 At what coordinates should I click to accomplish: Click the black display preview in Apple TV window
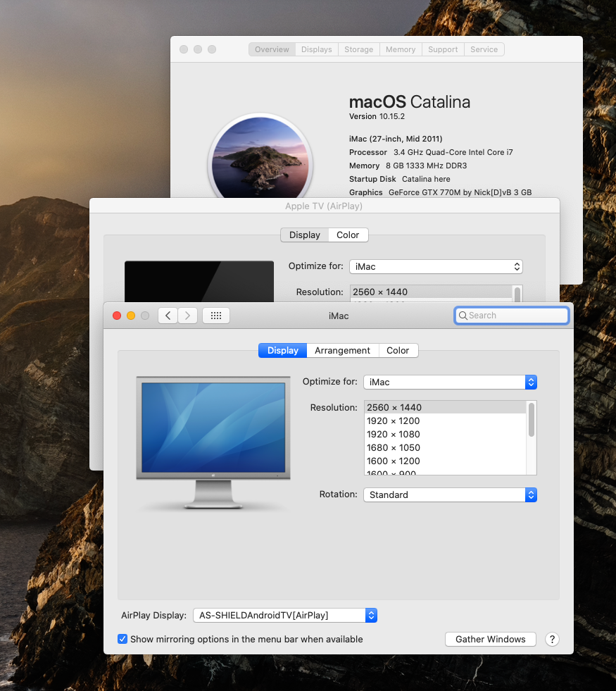tap(199, 281)
